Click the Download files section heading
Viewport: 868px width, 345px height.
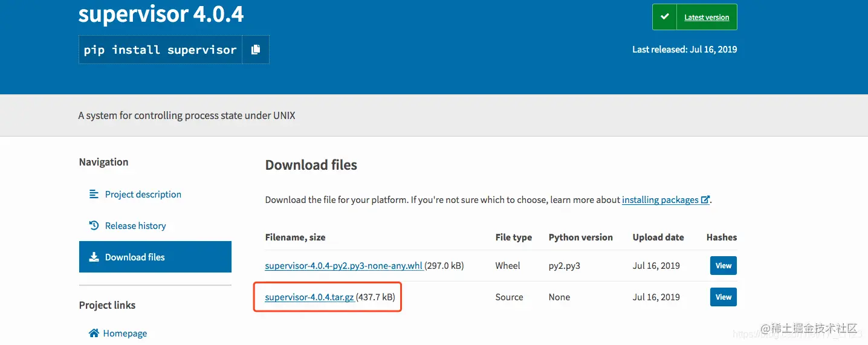311,165
